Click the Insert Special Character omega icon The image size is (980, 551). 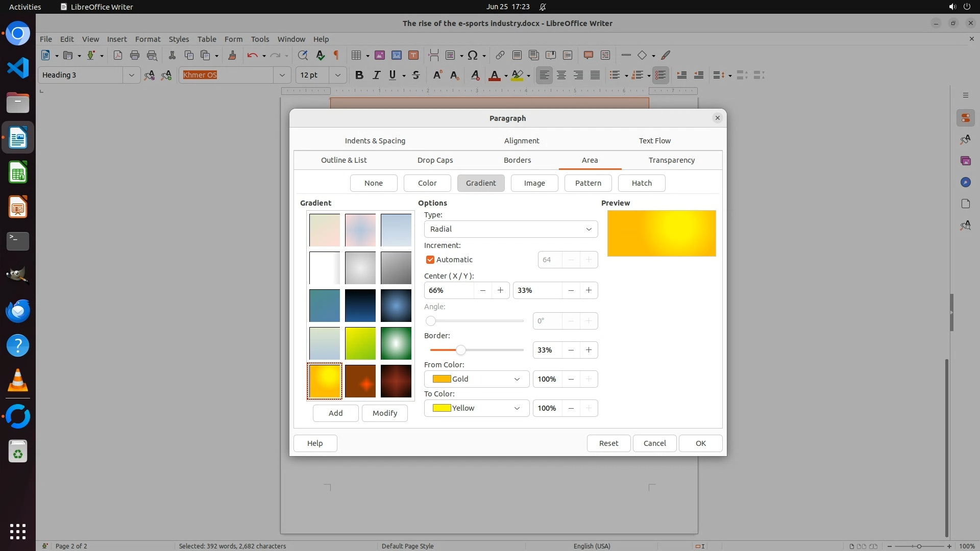point(473,55)
